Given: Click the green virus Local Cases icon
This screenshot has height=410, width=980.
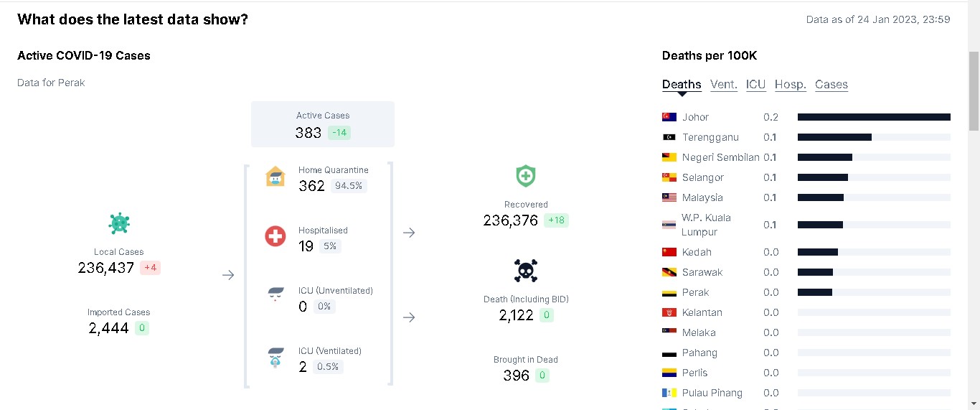Looking at the screenshot, I should coord(119,223).
